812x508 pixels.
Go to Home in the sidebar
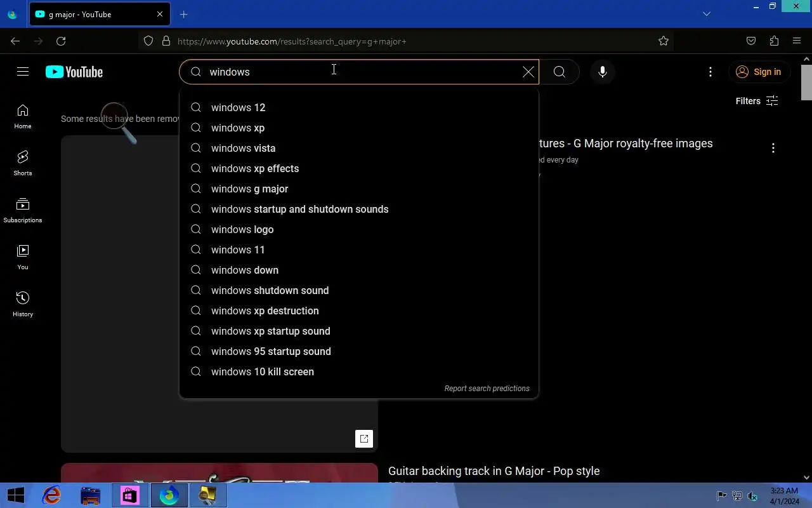pos(23,117)
